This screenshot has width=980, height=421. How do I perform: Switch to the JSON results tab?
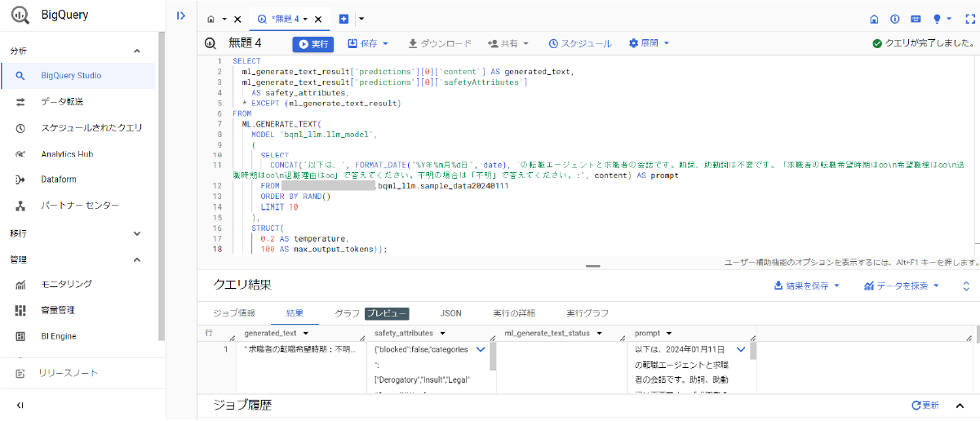tap(450, 313)
